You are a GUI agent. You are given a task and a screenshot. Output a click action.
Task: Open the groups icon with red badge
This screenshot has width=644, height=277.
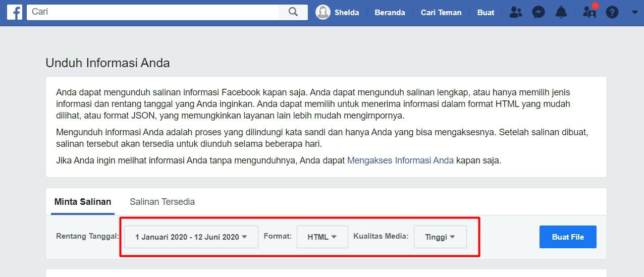(x=590, y=12)
